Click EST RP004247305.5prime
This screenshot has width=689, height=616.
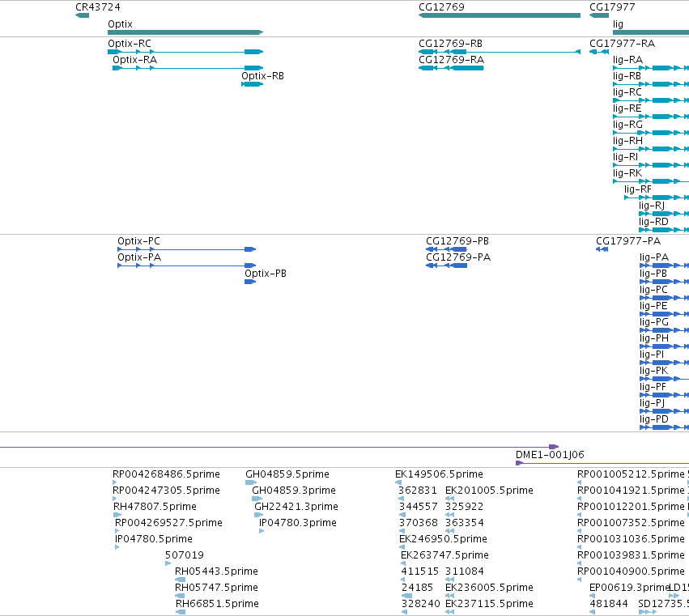pos(115,499)
